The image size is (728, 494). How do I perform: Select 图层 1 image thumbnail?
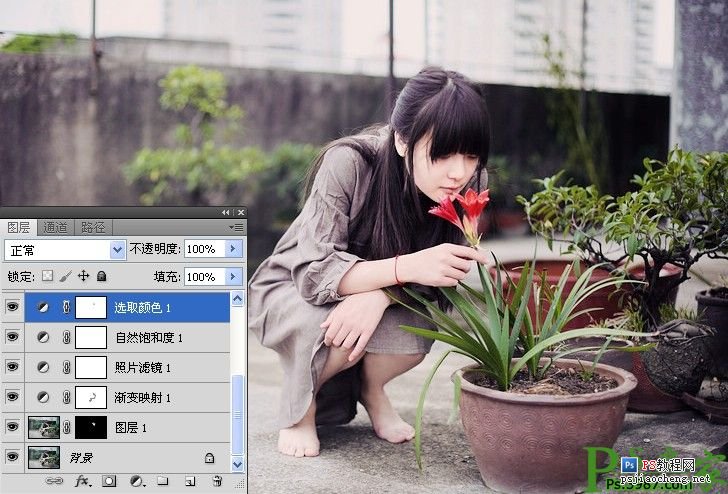[x=44, y=428]
